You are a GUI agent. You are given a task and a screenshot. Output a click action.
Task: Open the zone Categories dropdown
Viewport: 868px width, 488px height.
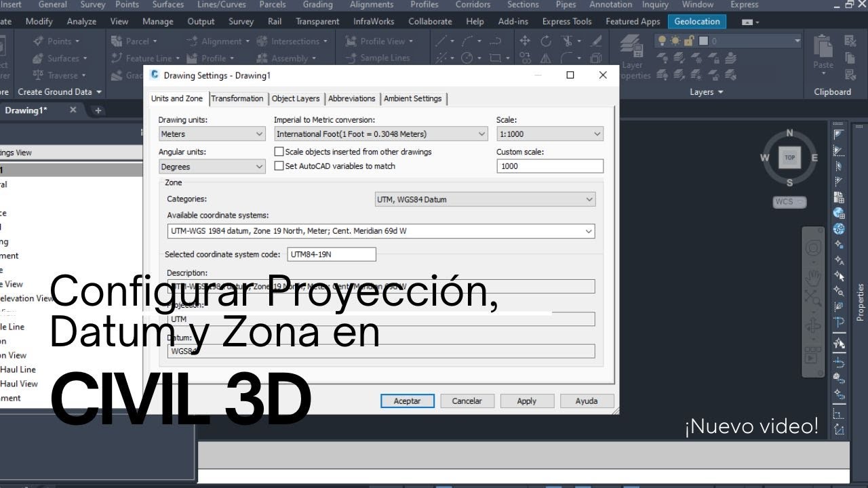485,199
